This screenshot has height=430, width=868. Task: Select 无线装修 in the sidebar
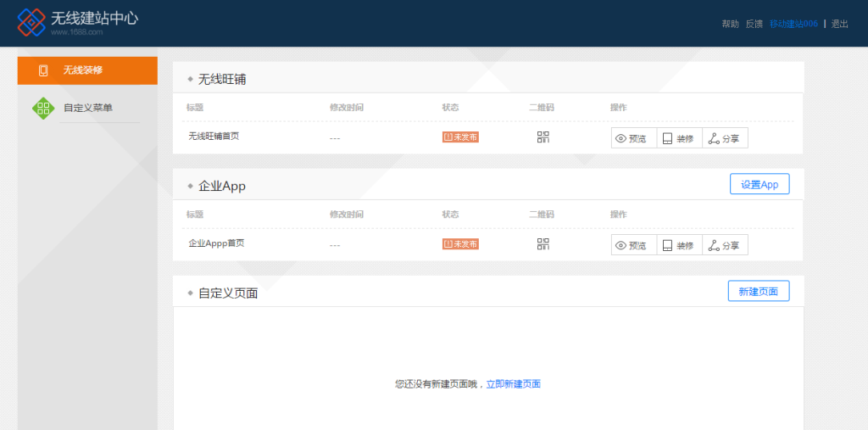[x=87, y=70]
